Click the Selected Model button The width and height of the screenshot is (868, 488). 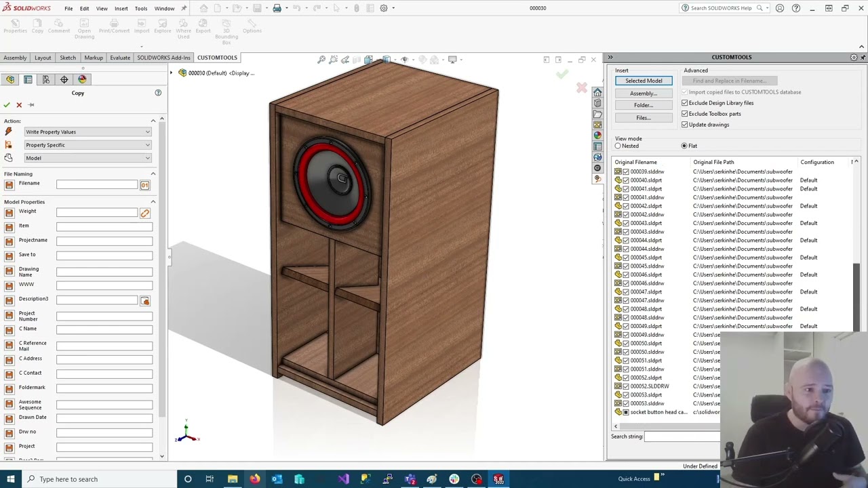pyautogui.click(x=644, y=81)
